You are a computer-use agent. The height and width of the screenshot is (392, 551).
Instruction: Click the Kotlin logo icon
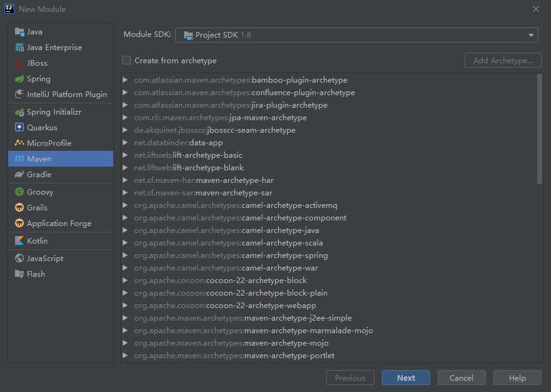click(x=19, y=240)
